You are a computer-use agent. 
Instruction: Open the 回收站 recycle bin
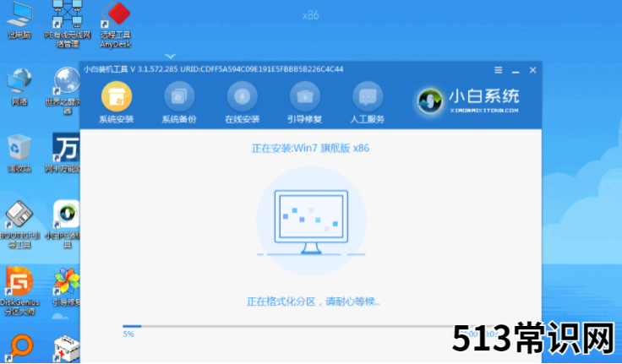point(19,154)
